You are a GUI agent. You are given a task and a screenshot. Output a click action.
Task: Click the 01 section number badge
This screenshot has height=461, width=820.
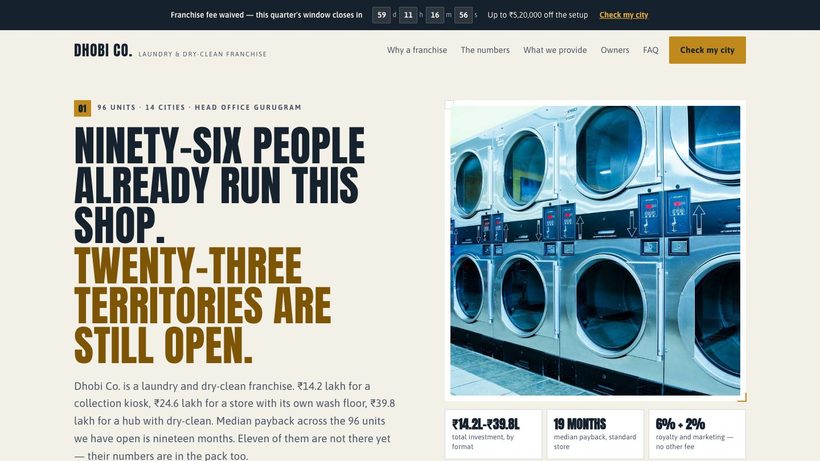[x=82, y=108]
